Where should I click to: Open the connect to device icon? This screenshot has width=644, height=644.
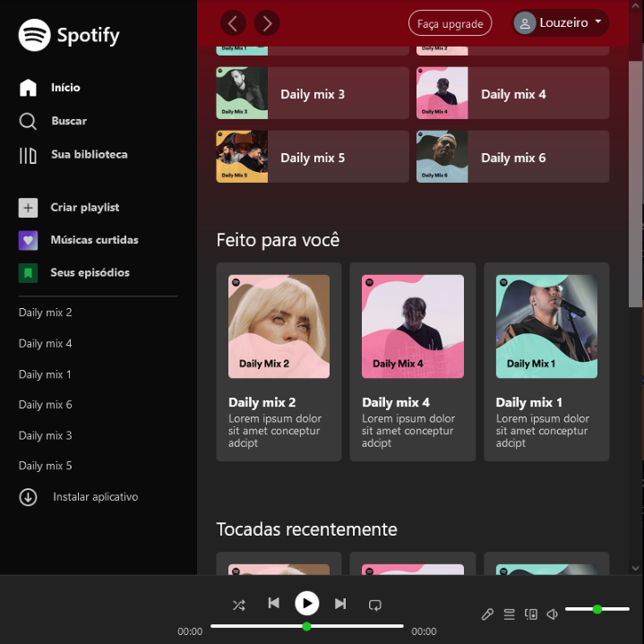(530, 614)
